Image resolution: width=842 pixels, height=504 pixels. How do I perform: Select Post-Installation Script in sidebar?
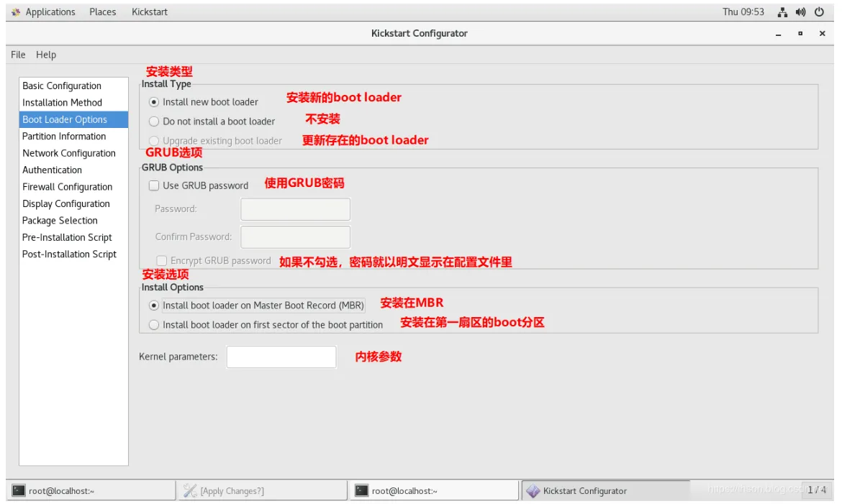(x=73, y=254)
